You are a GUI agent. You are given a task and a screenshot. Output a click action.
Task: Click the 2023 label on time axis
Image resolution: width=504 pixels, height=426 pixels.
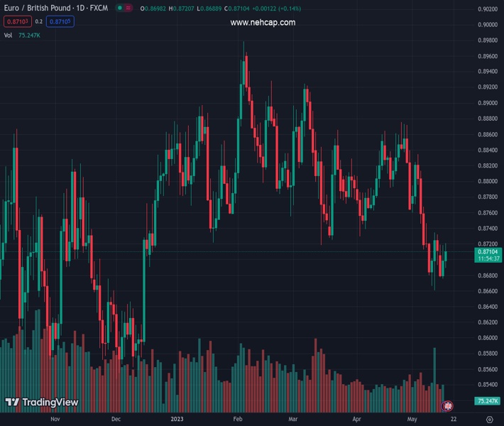point(177,419)
